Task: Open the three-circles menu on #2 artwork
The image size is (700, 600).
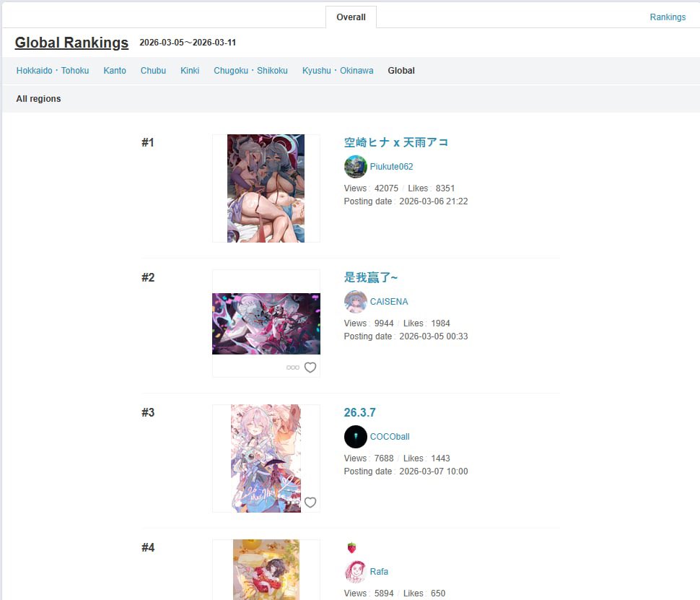Action: tap(293, 368)
